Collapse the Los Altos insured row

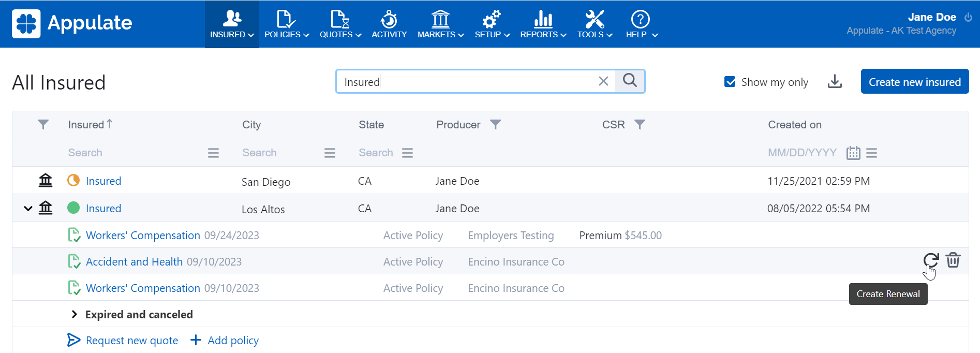28,209
